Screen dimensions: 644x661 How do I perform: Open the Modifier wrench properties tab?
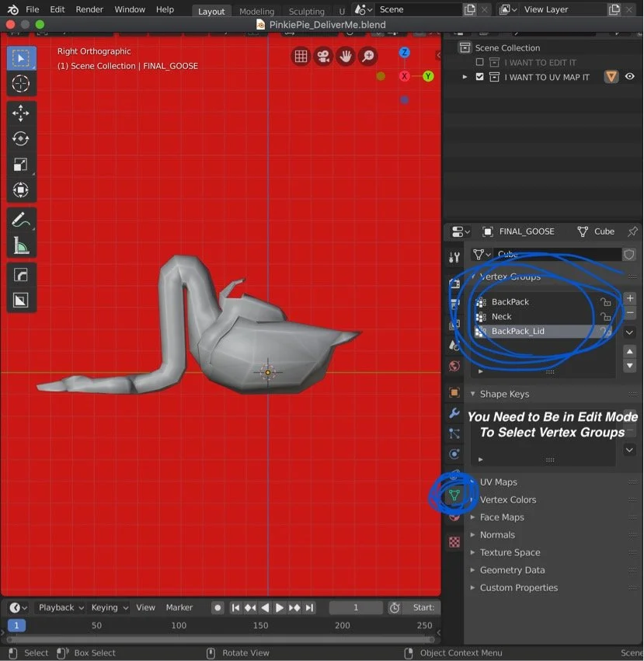(x=454, y=412)
